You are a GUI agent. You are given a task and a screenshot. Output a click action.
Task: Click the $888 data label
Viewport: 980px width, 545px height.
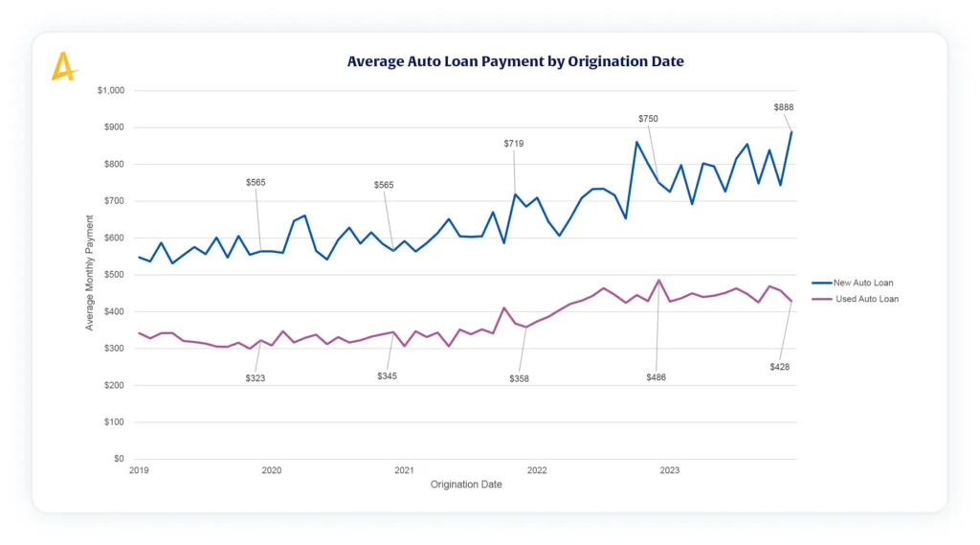point(783,107)
